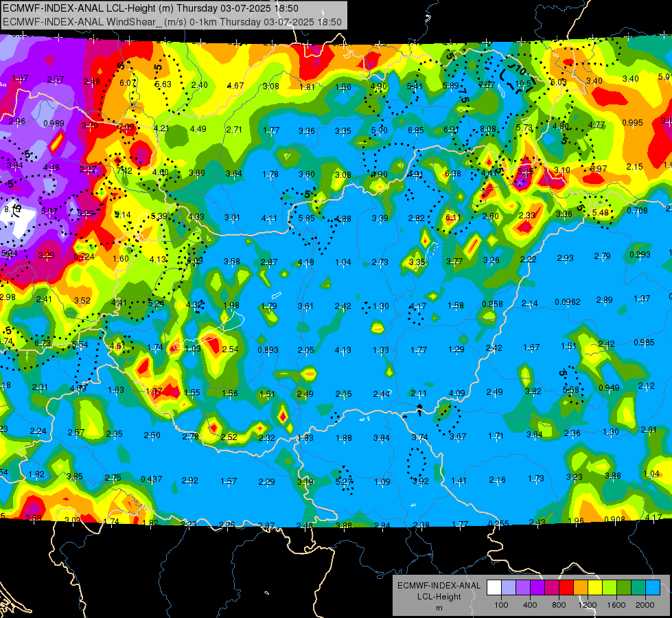This screenshot has width=672, height=618.
Task: Click the WindShear_ (m/s) 0-1km title line
Action: click(x=172, y=22)
